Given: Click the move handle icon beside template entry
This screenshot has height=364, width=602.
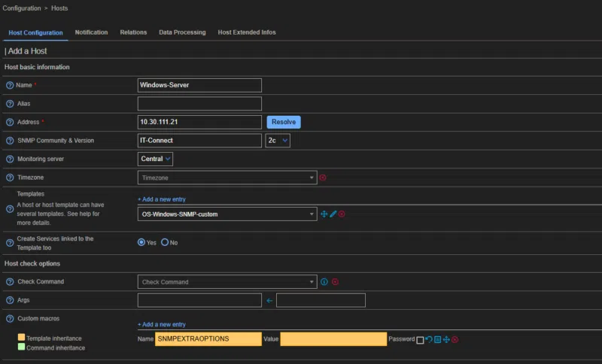Looking at the screenshot, I should 324,214.
